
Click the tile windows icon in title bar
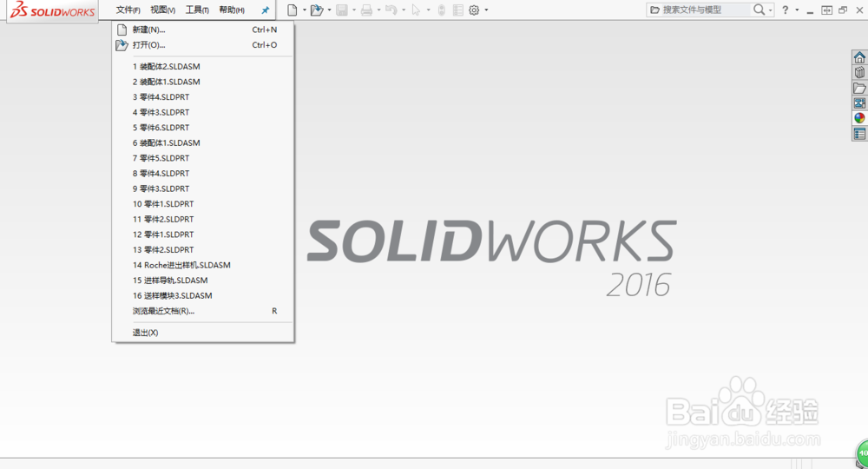pos(826,10)
